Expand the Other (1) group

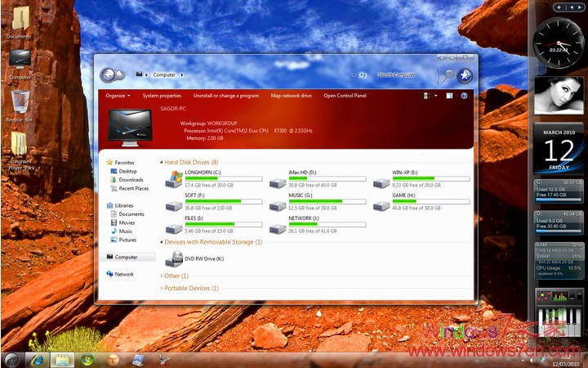click(162, 276)
